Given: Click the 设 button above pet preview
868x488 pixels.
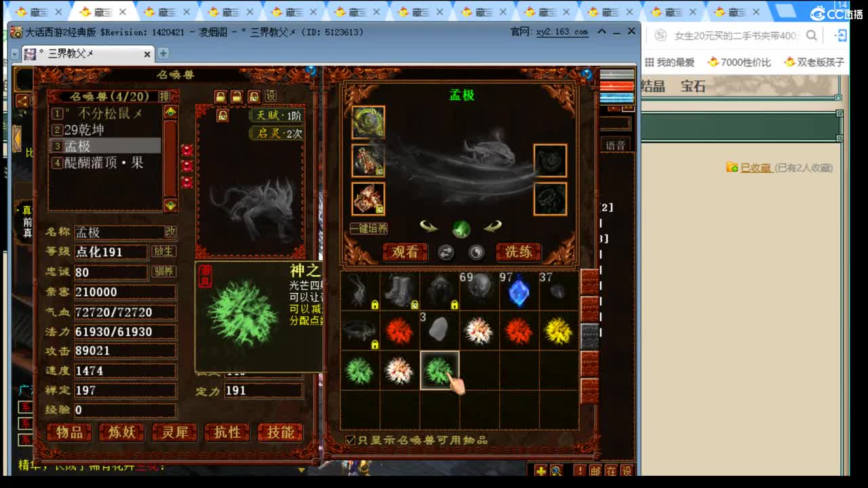Looking at the screenshot, I should [x=271, y=96].
